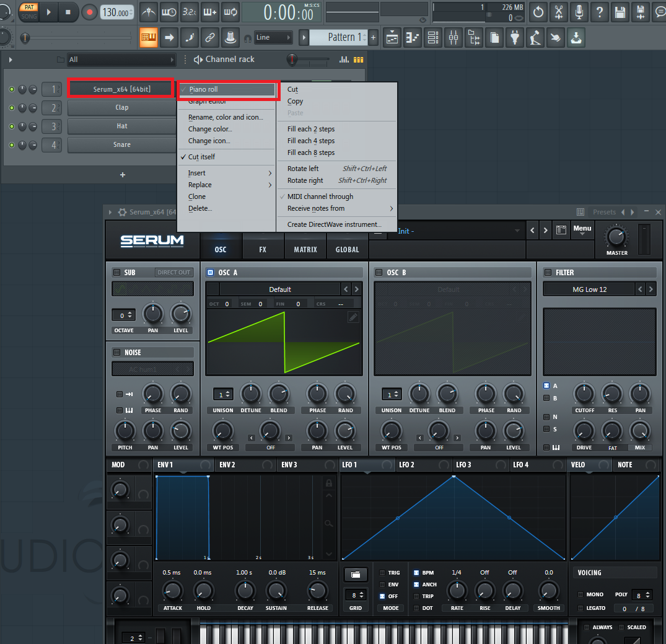Toggle the PAT/SONG mode switch

point(29,12)
